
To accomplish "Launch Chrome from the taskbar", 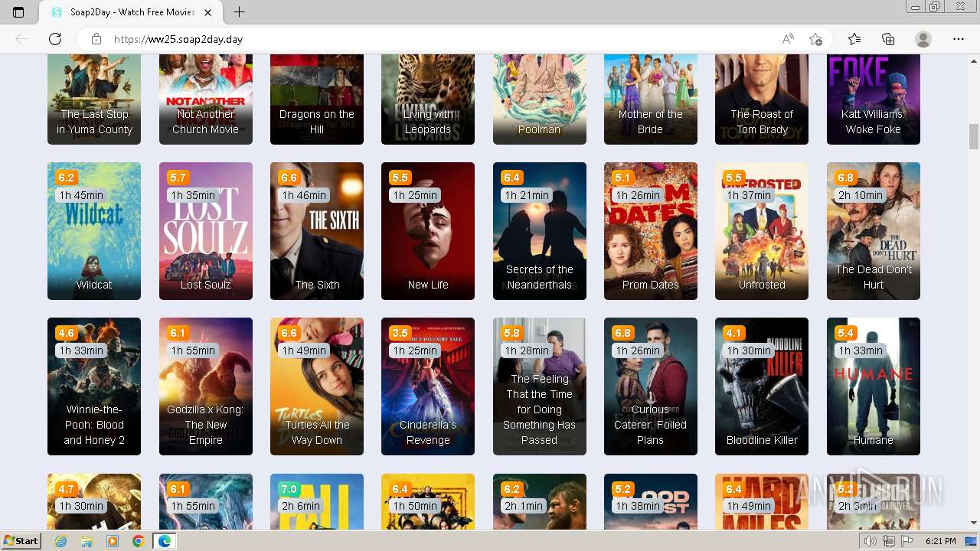I will click(138, 541).
